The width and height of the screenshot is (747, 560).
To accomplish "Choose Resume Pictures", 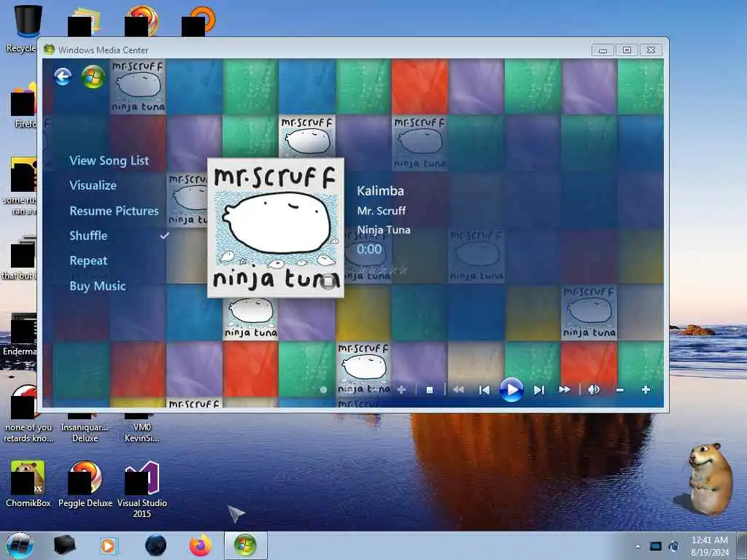I will [114, 211].
